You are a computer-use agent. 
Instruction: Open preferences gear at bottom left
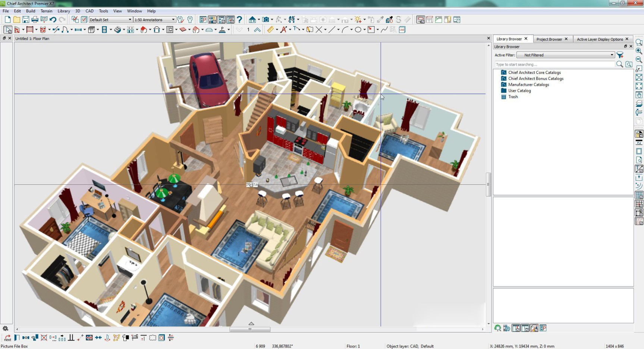pos(5,328)
